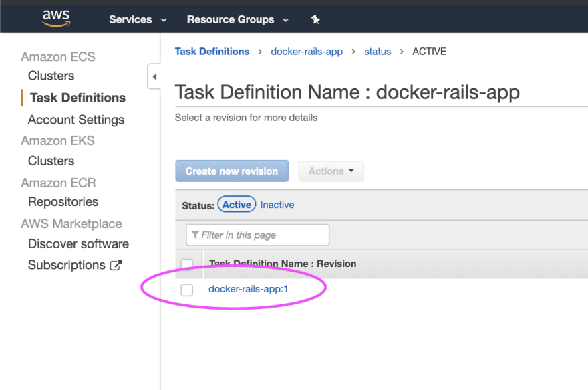Click the filter funnel icon
The height and width of the screenshot is (390, 588).
tap(195, 235)
